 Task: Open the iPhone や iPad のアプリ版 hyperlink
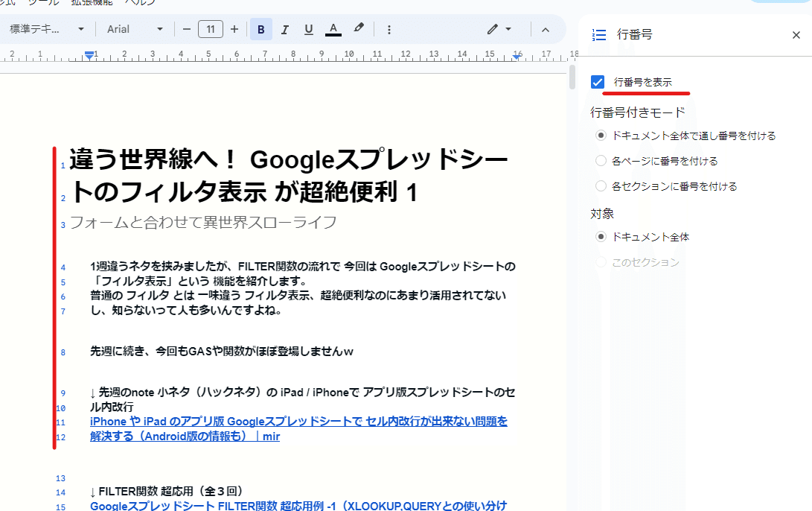pos(298,428)
